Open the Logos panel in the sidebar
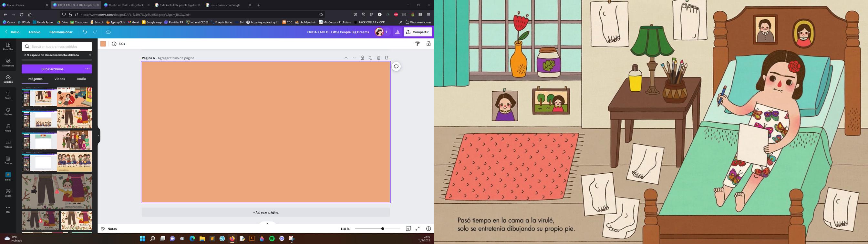This screenshot has height=244, width=868. pos(8,193)
